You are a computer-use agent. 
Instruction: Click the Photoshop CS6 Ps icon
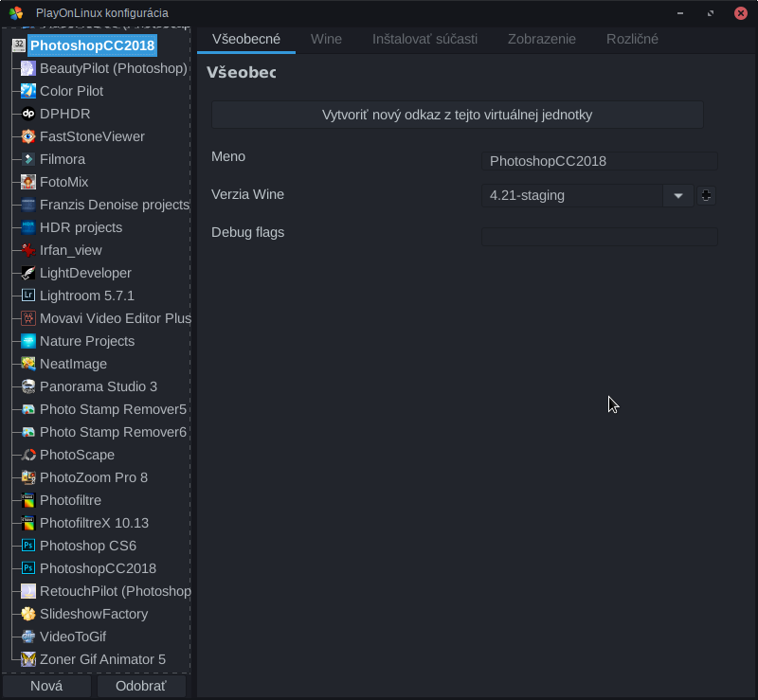(28, 546)
